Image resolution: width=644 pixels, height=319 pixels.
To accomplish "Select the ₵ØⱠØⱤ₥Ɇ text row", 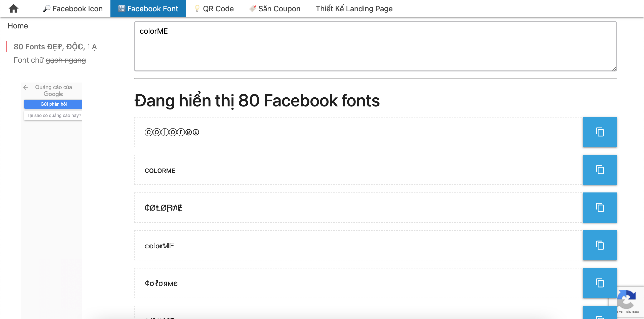I will click(x=358, y=208).
